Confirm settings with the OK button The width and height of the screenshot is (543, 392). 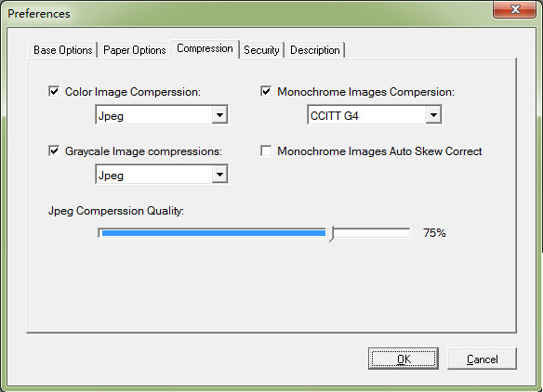coord(404,359)
